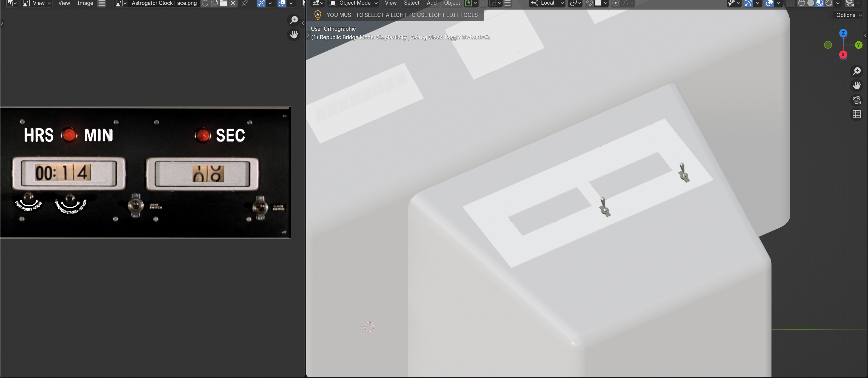The width and height of the screenshot is (868, 378).
Task: Click the X axis on navigation gizmo
Action: 843,54
